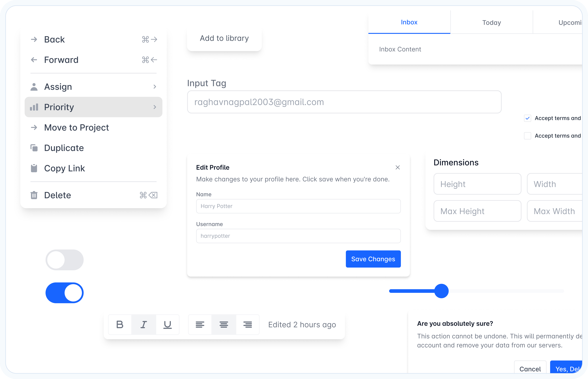Turn off the blue toggle switch
The width and height of the screenshot is (588, 379).
click(64, 293)
